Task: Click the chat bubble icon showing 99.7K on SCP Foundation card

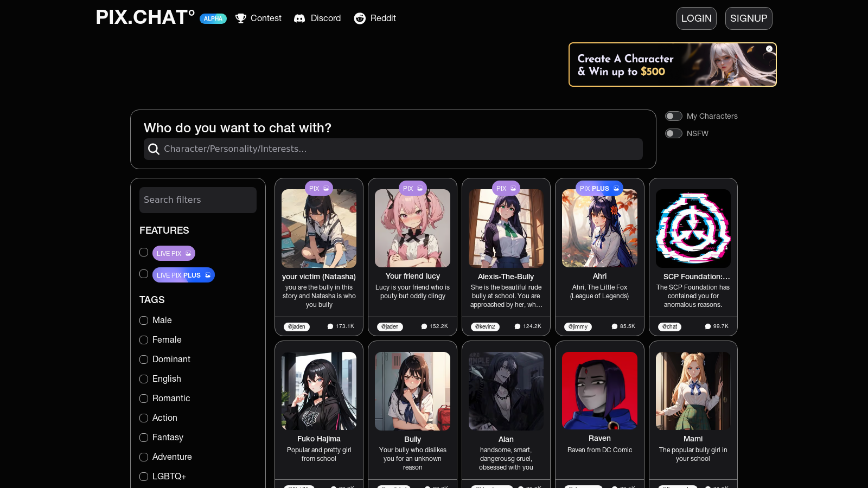Action: click(x=707, y=326)
